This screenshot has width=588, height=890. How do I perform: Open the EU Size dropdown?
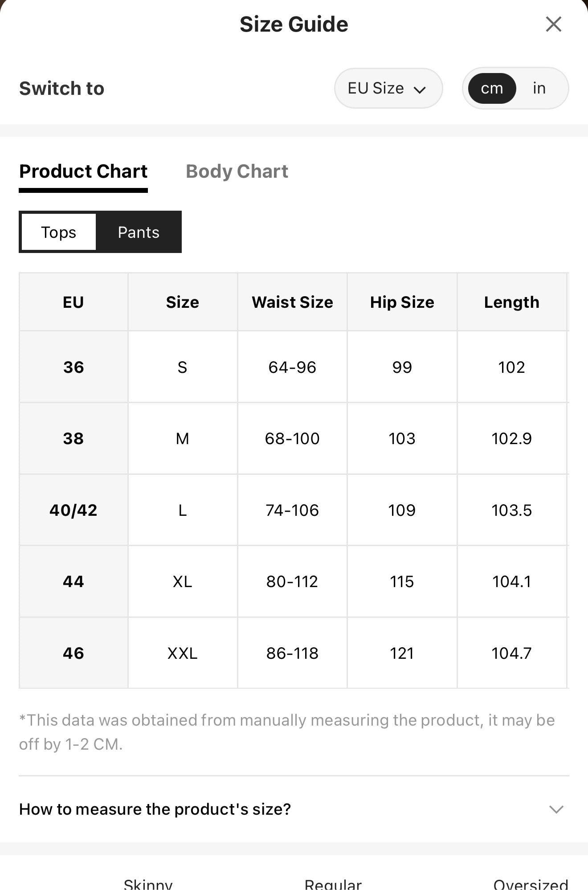point(388,88)
